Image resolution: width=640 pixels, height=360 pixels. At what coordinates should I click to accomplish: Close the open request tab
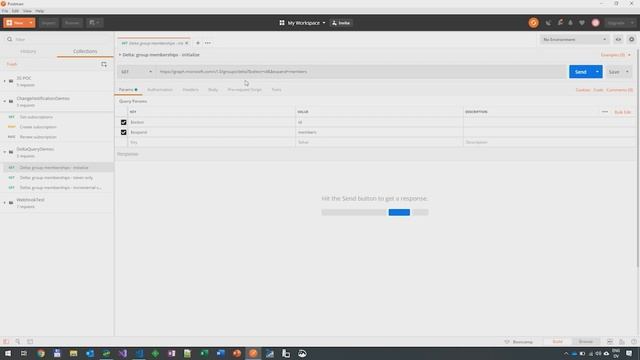pyautogui.click(x=187, y=43)
